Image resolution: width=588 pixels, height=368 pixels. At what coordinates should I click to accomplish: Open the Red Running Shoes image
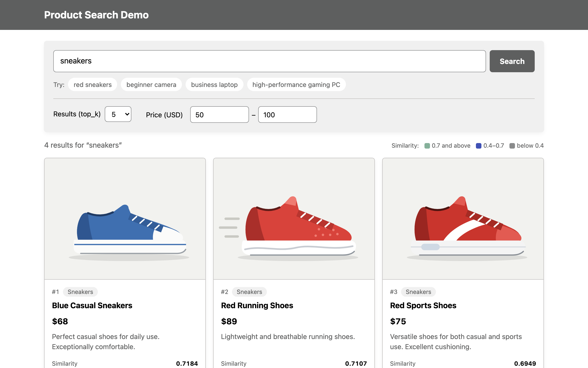(294, 218)
